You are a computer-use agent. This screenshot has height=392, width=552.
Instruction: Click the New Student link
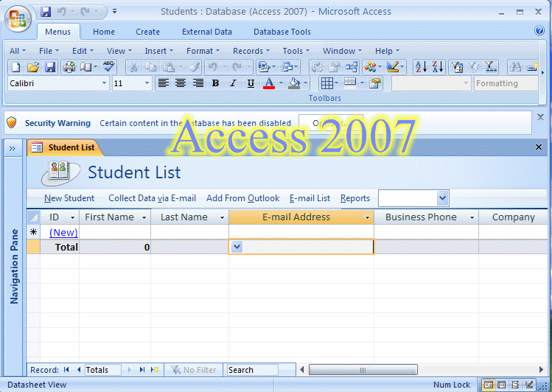coord(69,198)
